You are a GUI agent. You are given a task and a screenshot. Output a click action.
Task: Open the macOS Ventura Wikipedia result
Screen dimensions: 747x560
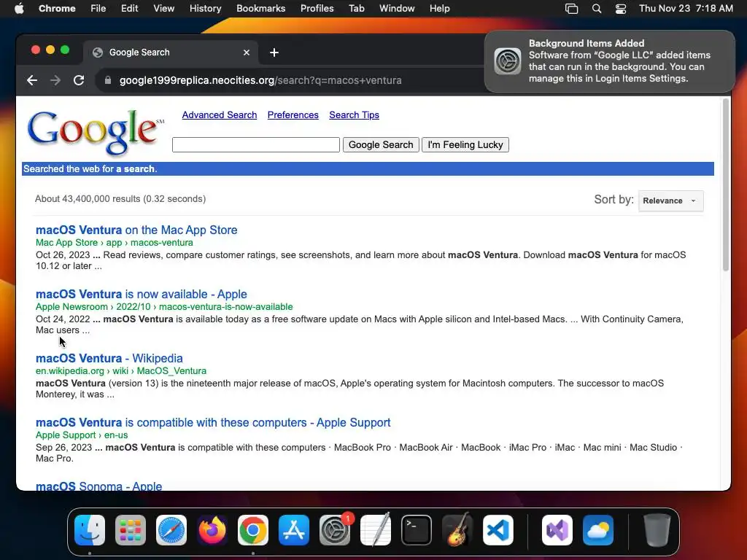109,358
